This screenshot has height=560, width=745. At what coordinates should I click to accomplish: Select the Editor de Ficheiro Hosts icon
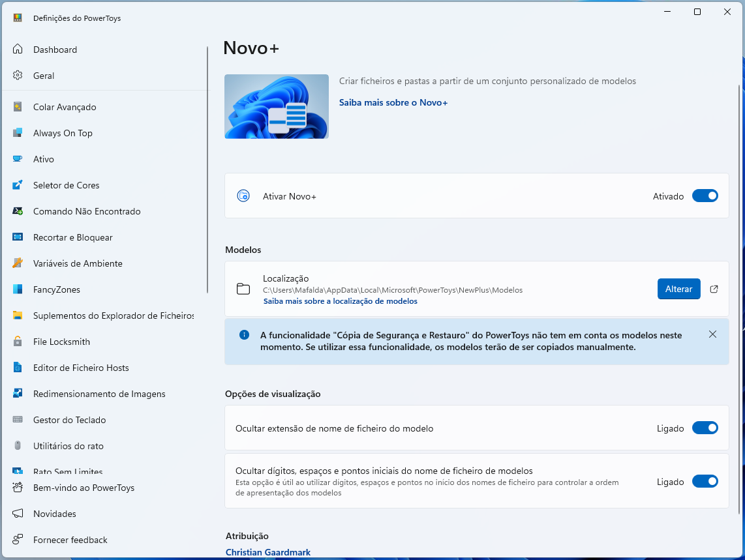[x=18, y=368]
